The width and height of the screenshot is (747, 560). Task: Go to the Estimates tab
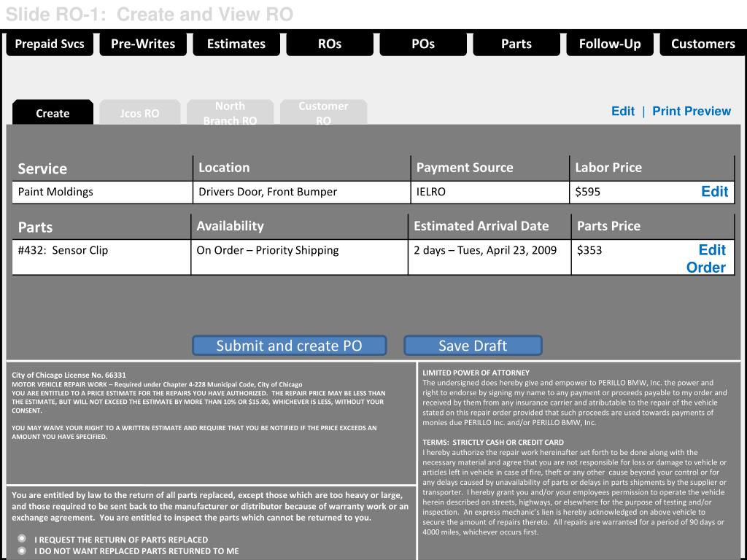236,44
